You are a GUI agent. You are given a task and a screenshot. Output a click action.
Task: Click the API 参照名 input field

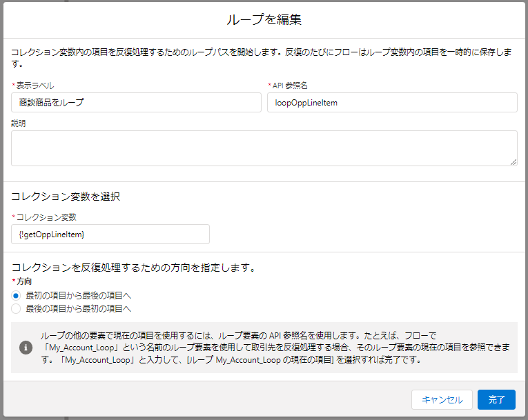[392, 102]
